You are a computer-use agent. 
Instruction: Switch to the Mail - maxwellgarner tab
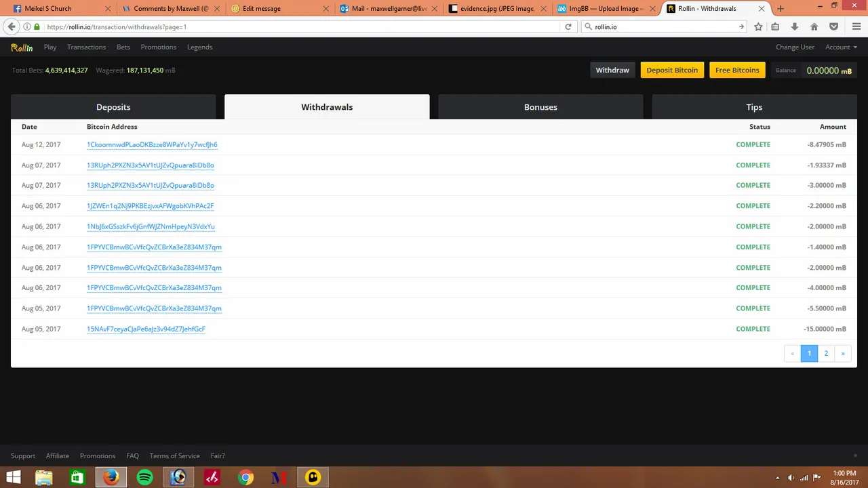tap(389, 9)
